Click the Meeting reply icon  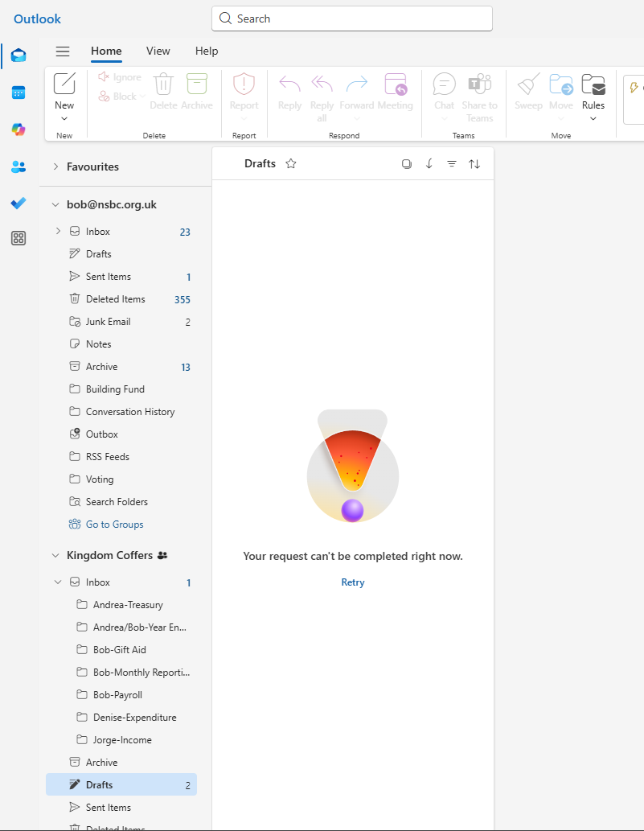396,84
